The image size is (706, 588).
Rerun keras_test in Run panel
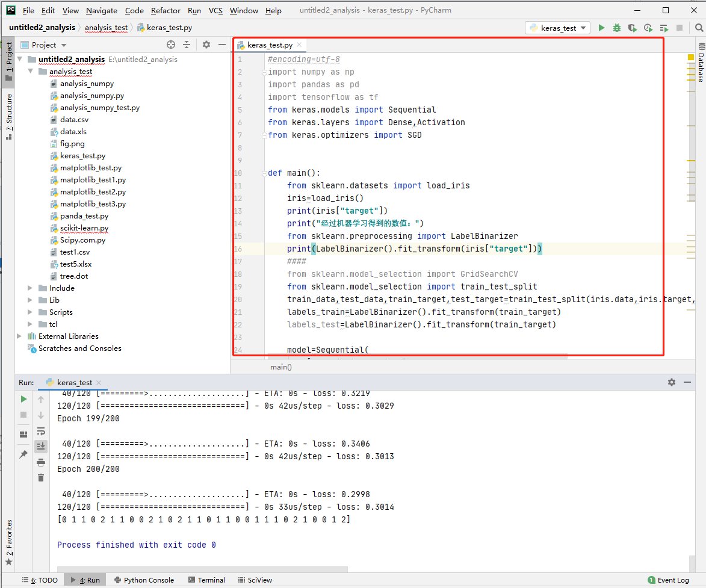pos(23,399)
